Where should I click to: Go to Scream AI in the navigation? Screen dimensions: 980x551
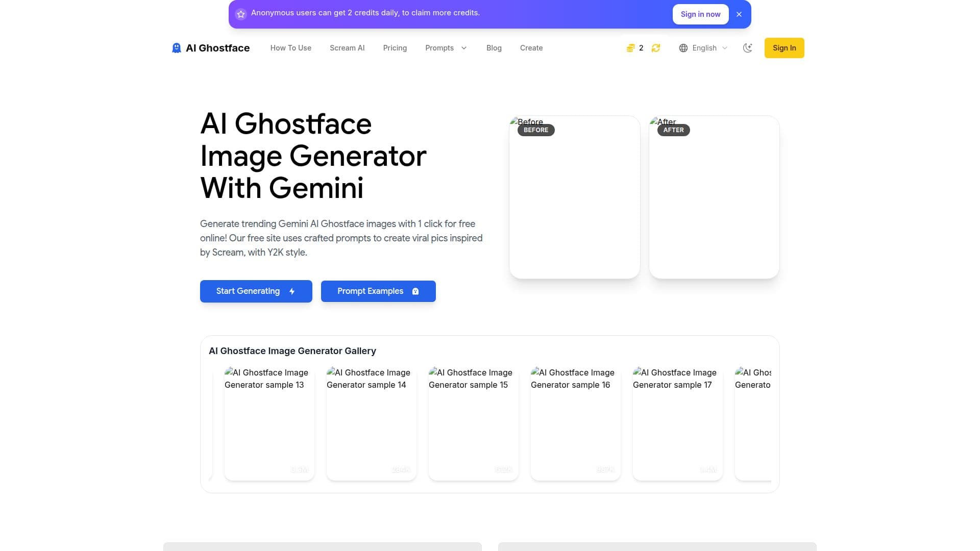click(x=347, y=48)
